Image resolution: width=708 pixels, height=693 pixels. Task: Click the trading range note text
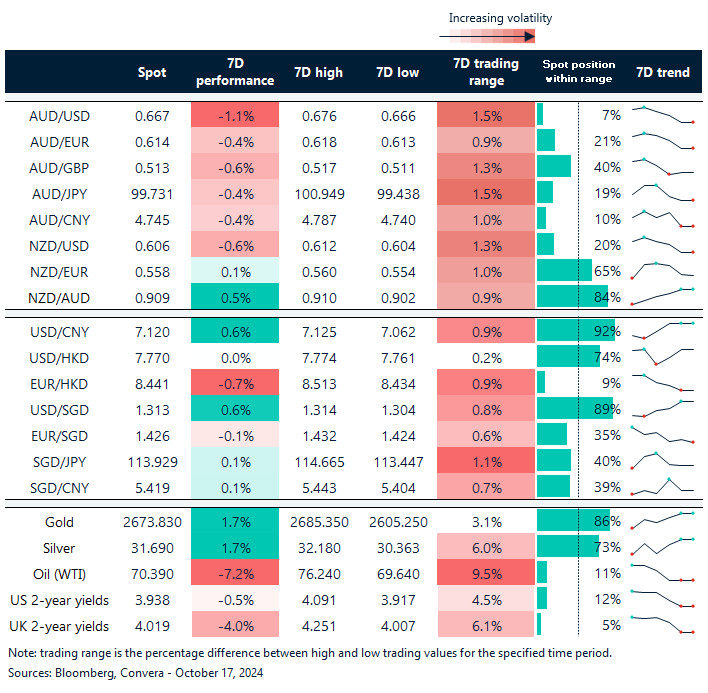tap(310, 653)
